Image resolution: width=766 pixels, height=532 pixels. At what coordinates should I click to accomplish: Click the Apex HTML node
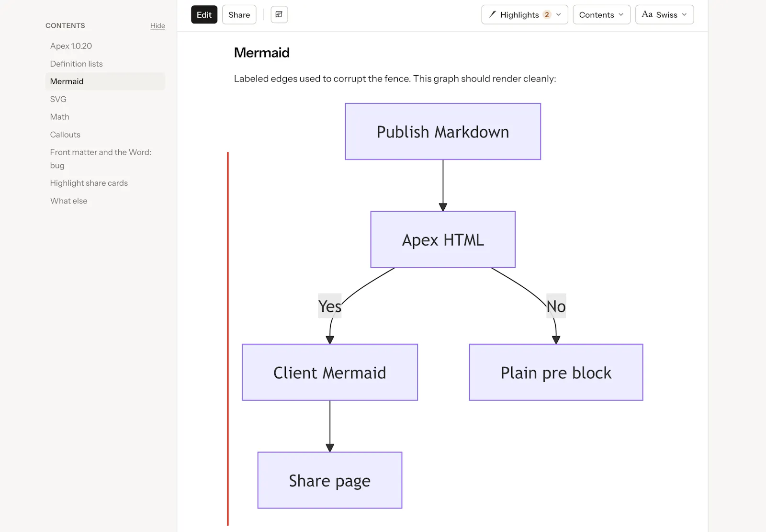click(443, 239)
